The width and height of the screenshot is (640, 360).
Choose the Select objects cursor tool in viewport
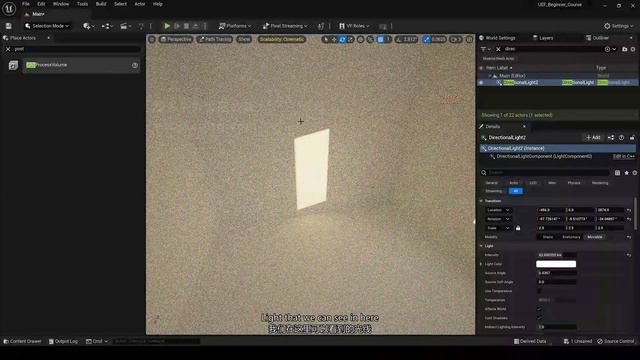(326, 40)
